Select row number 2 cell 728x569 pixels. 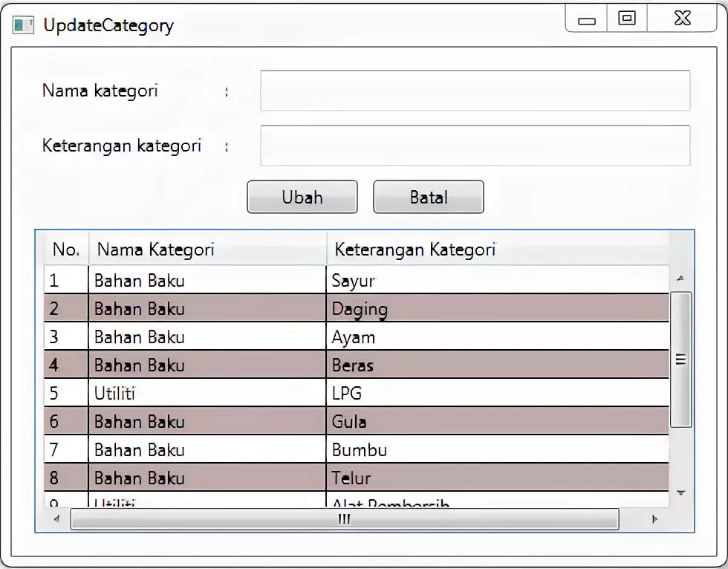click(66, 308)
